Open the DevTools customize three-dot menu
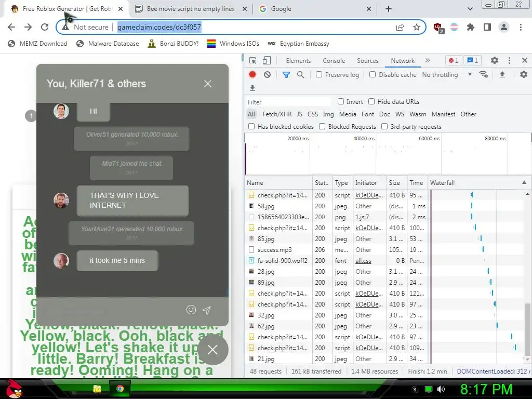The width and height of the screenshot is (532, 399). (x=509, y=60)
